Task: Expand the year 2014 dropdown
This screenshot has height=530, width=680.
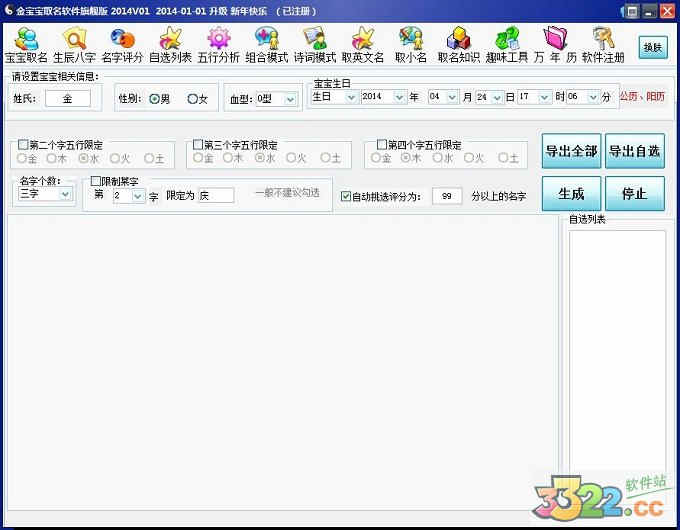Action: (399, 97)
